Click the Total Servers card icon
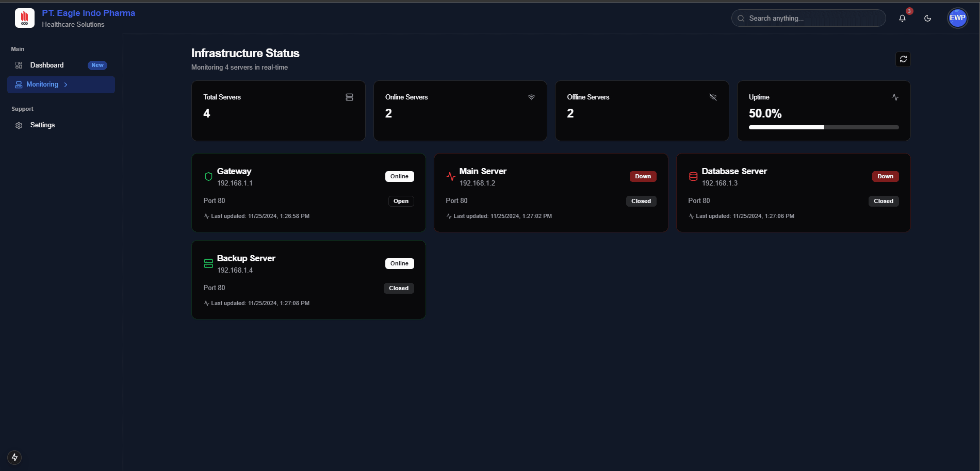980x471 pixels. 349,97
